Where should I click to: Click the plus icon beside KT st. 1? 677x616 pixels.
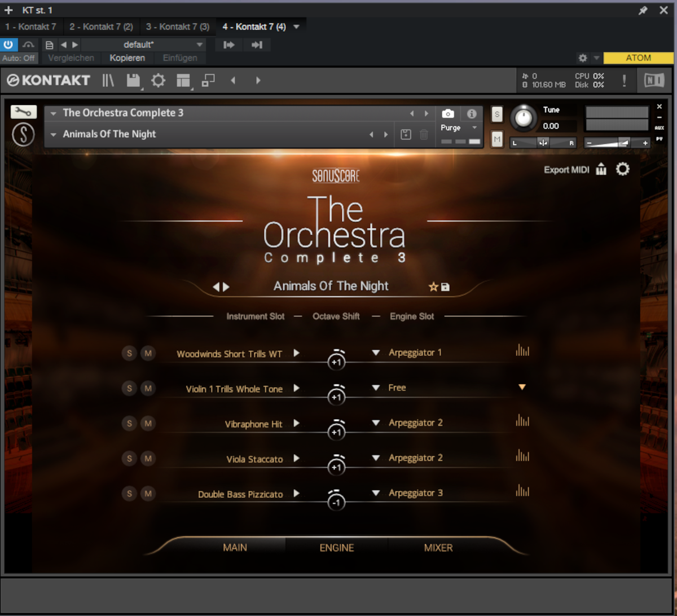click(8, 10)
